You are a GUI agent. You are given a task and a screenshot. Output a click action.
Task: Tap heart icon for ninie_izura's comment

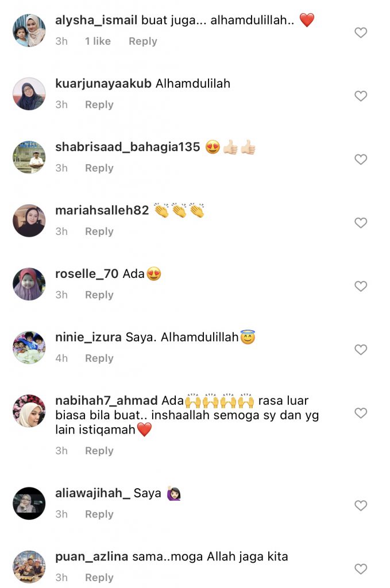(x=360, y=350)
